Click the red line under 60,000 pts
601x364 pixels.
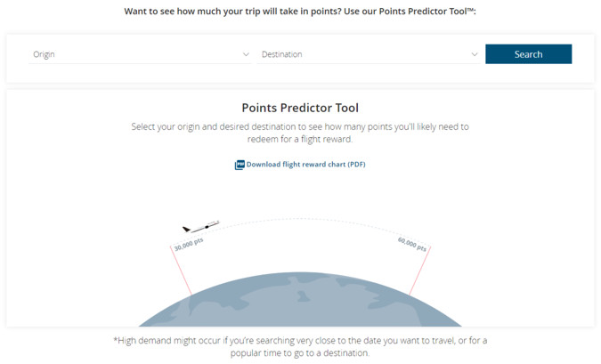tap(418, 271)
